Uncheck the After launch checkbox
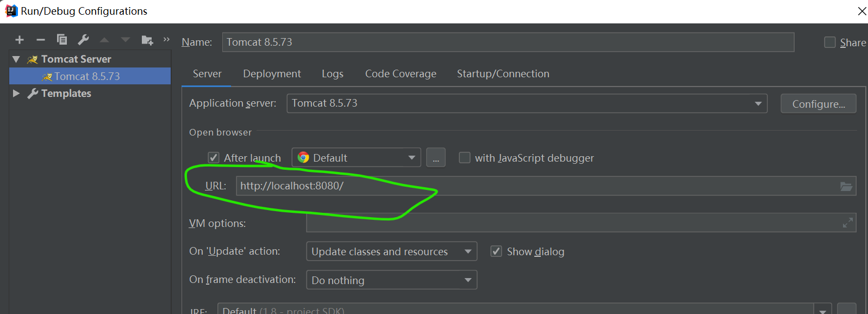The width and height of the screenshot is (868, 314). click(214, 158)
